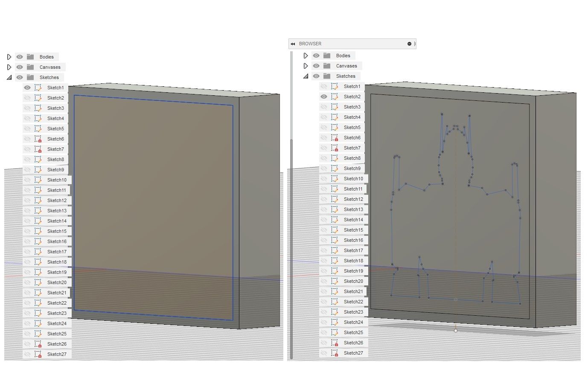Hide Sketch1 using its eye icon in the left browser

point(27,88)
